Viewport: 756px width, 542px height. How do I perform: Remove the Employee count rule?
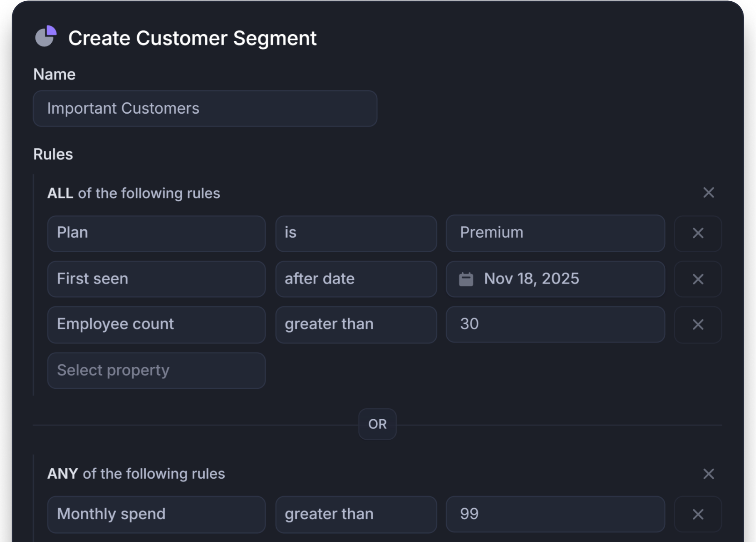[x=698, y=325]
